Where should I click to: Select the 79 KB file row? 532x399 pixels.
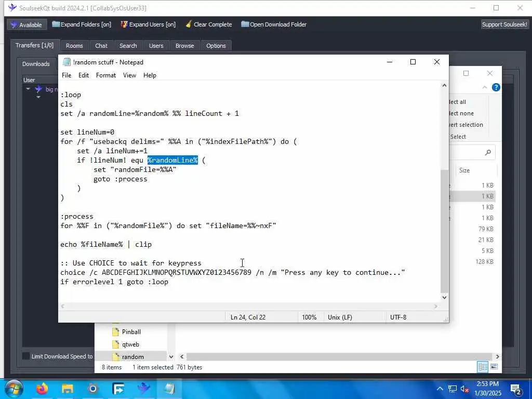click(x=472, y=229)
